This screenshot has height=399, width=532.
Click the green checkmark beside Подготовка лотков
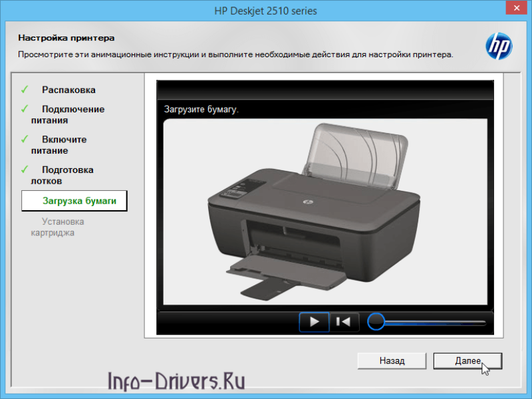[25, 170]
